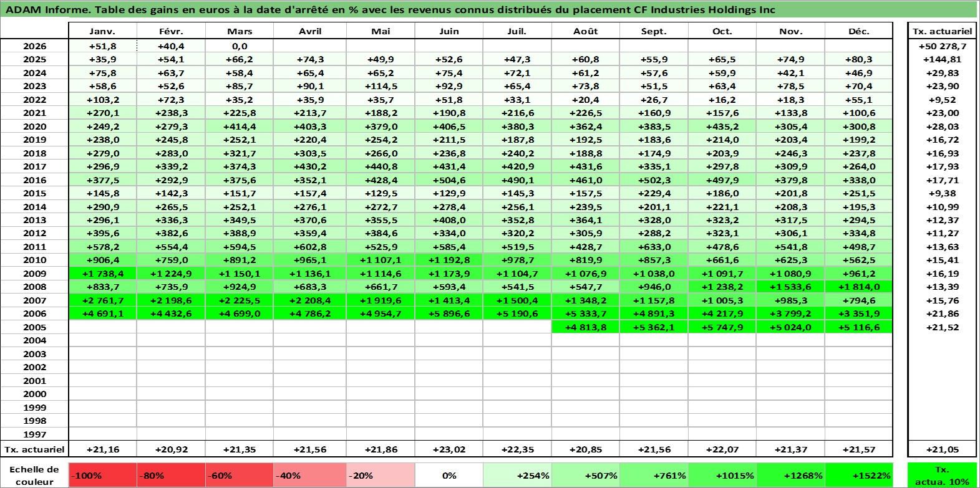Screen dimensions: 980x488
Task: Click the -60% color scale swatch
Action: 240,476
